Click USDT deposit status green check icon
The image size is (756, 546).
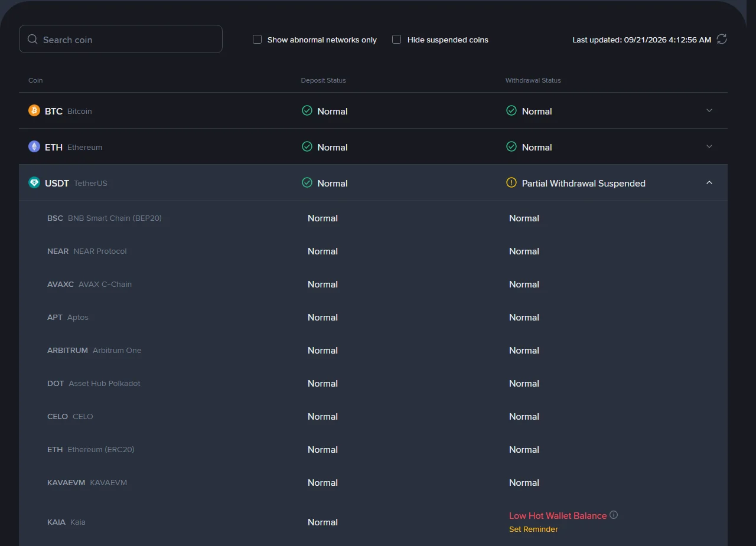307,183
